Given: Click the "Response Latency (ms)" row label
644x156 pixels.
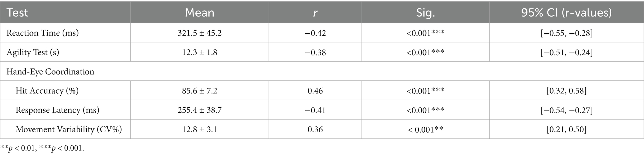Looking at the screenshot, I should (x=58, y=110).
